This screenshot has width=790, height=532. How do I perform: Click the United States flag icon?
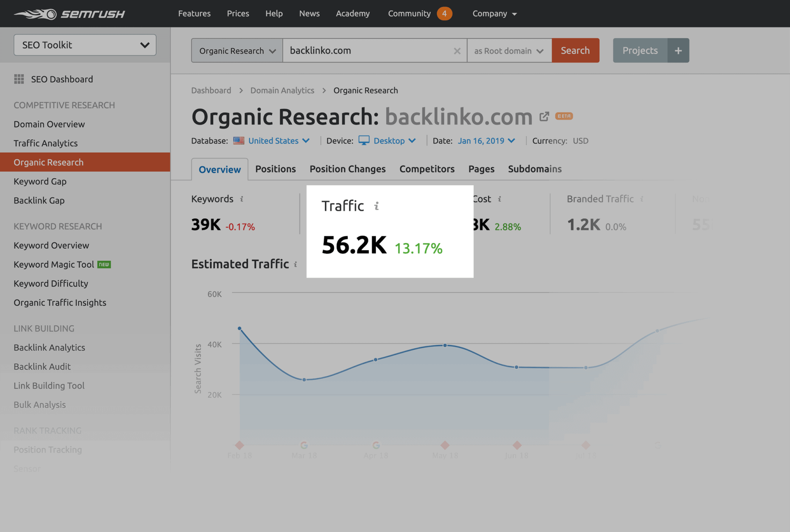[x=238, y=140]
